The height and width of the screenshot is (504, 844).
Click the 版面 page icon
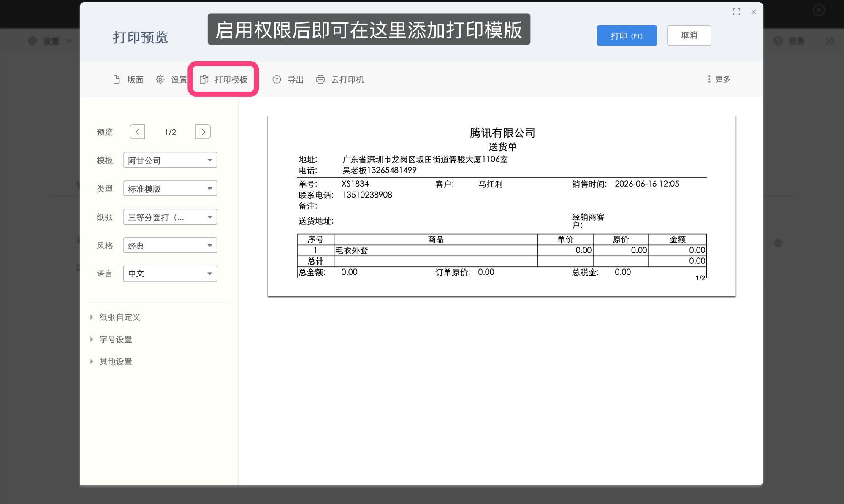point(117,79)
